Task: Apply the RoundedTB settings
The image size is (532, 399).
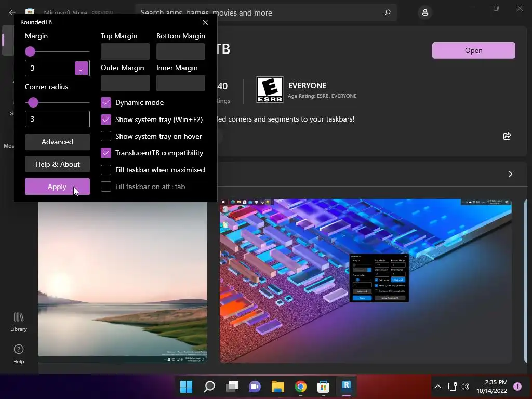Action: (x=57, y=187)
